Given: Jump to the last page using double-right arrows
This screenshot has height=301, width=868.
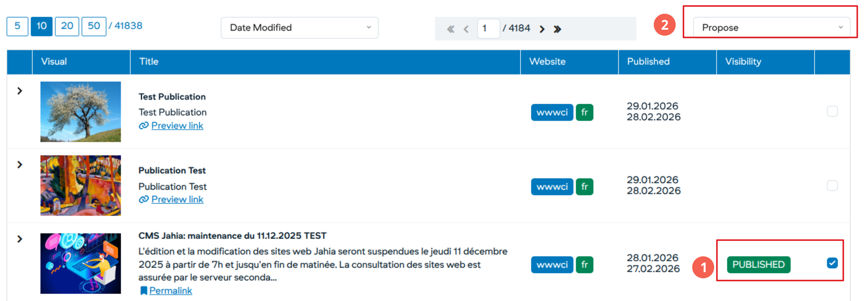Looking at the screenshot, I should pyautogui.click(x=557, y=29).
